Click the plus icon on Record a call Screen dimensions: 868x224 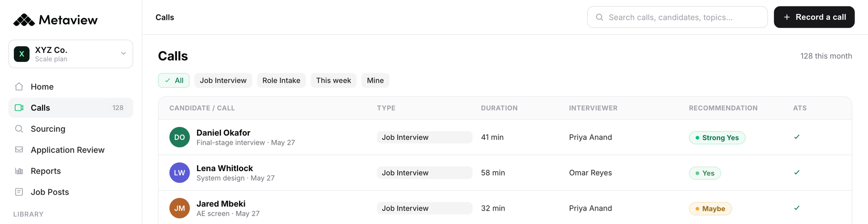click(787, 17)
